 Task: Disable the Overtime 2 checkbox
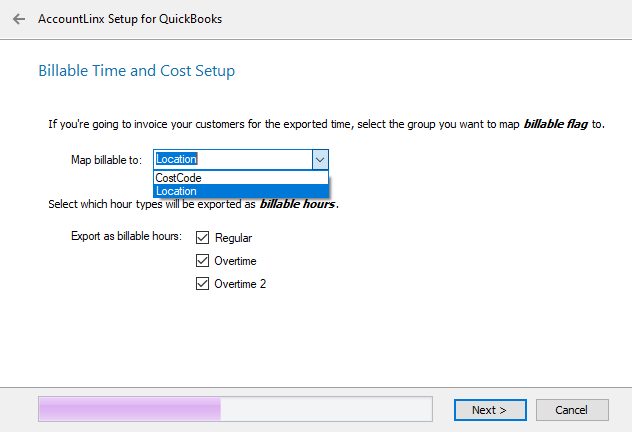203,284
